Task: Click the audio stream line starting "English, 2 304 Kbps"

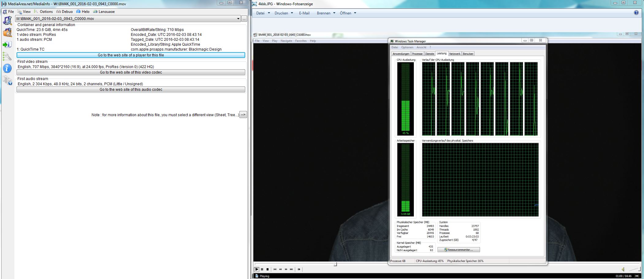Action: point(80,84)
